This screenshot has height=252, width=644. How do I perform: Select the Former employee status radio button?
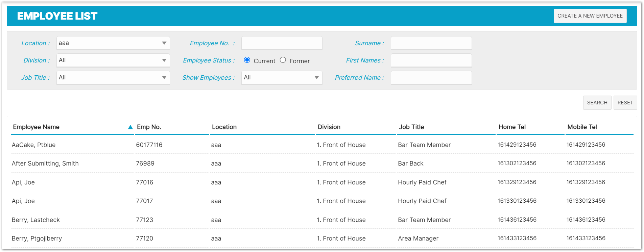tap(283, 60)
